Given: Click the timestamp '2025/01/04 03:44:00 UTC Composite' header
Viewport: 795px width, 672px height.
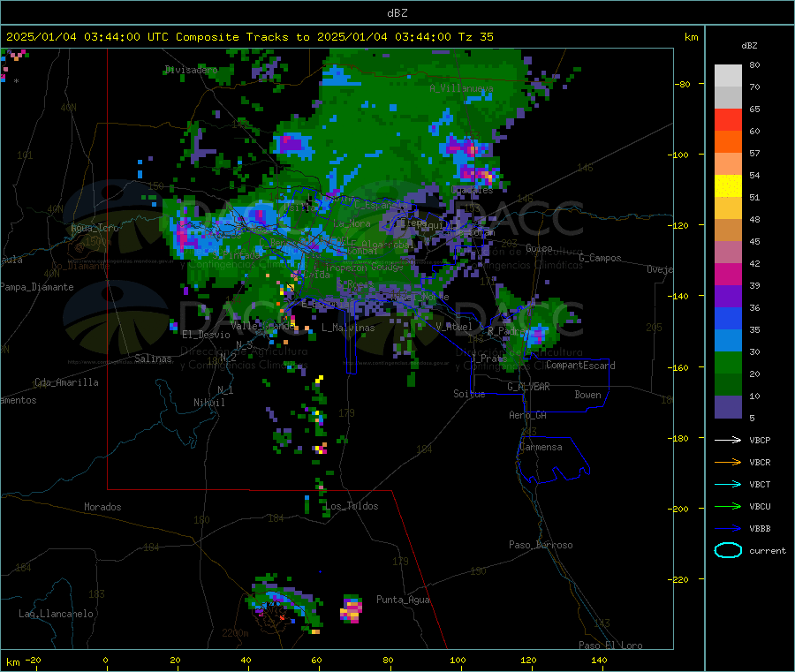Looking at the screenshot, I should pyautogui.click(x=123, y=37).
